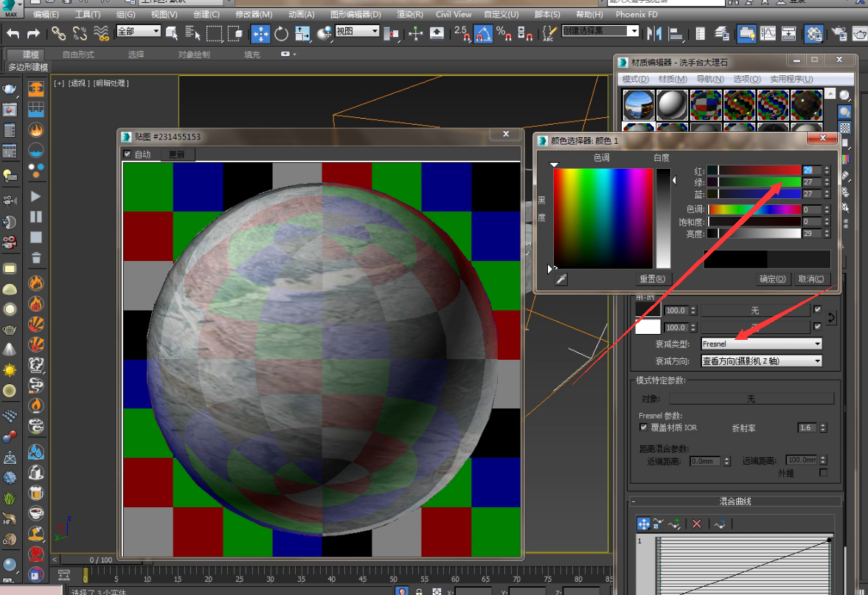Adjust the near distance spinner arrows
Image resolution: width=868 pixels, height=595 pixels.
coord(727,461)
